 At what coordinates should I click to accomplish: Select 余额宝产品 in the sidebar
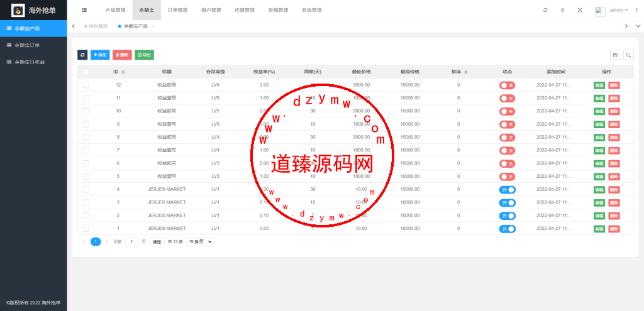[33, 28]
